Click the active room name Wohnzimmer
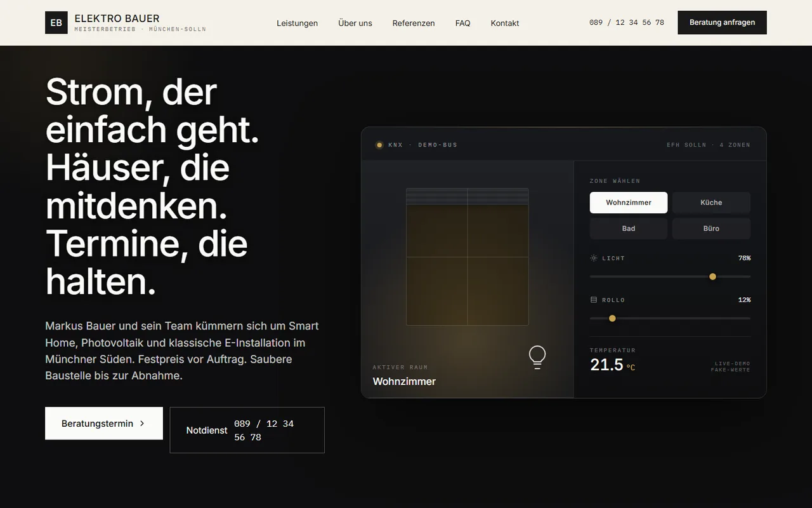 404,382
